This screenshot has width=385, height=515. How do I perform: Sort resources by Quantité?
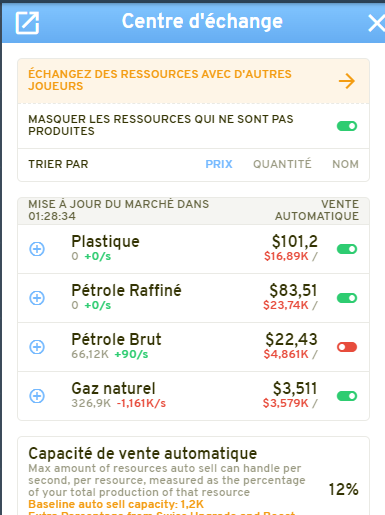tap(282, 164)
